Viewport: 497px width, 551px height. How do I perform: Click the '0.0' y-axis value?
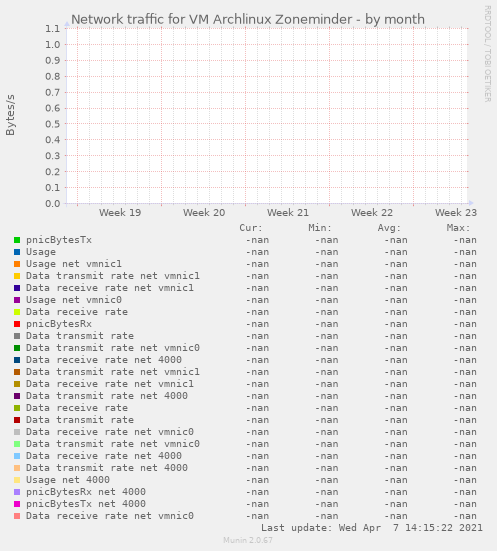click(x=53, y=204)
